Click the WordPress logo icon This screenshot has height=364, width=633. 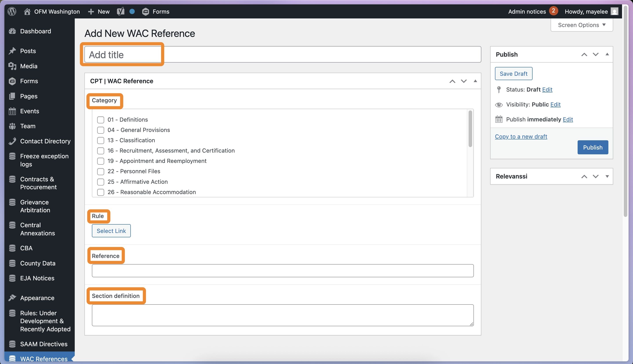(12, 11)
